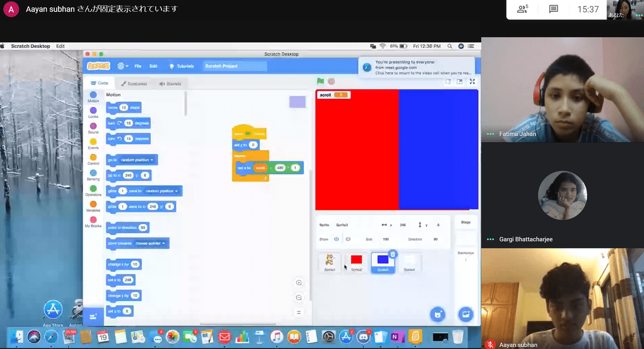Open System Preferences in the Dock
This screenshot has height=349, width=644.
(x=328, y=337)
